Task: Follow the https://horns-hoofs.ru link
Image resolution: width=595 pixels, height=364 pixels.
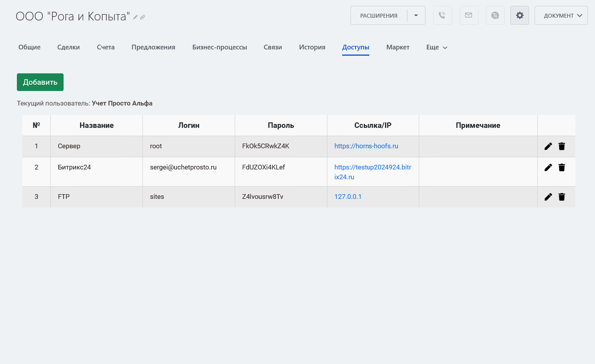Action: (x=366, y=146)
